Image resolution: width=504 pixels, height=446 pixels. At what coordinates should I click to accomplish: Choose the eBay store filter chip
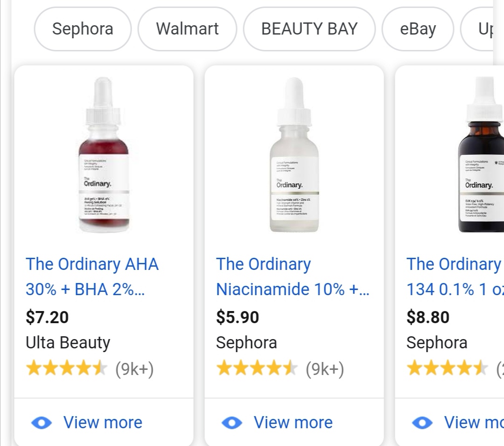(x=418, y=29)
